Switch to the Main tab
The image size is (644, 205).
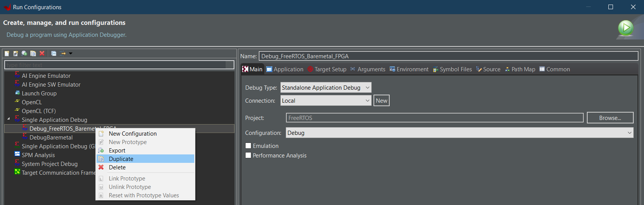pos(252,69)
